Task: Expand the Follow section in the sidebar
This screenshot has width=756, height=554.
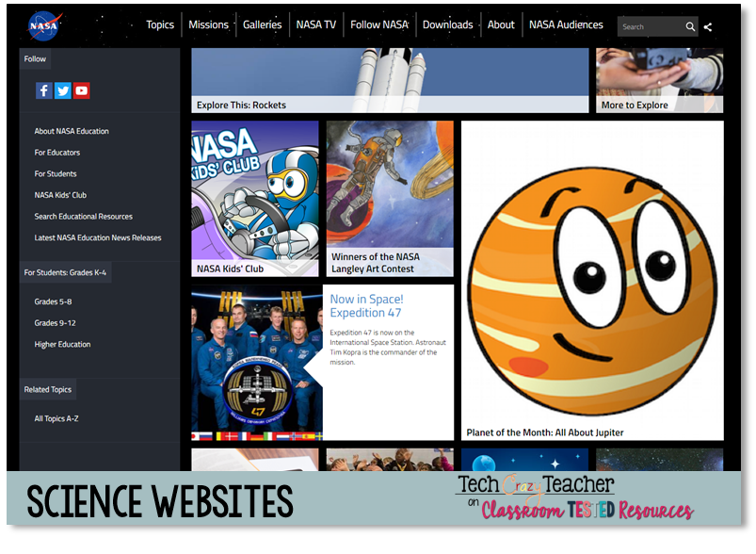Action: coord(35,58)
